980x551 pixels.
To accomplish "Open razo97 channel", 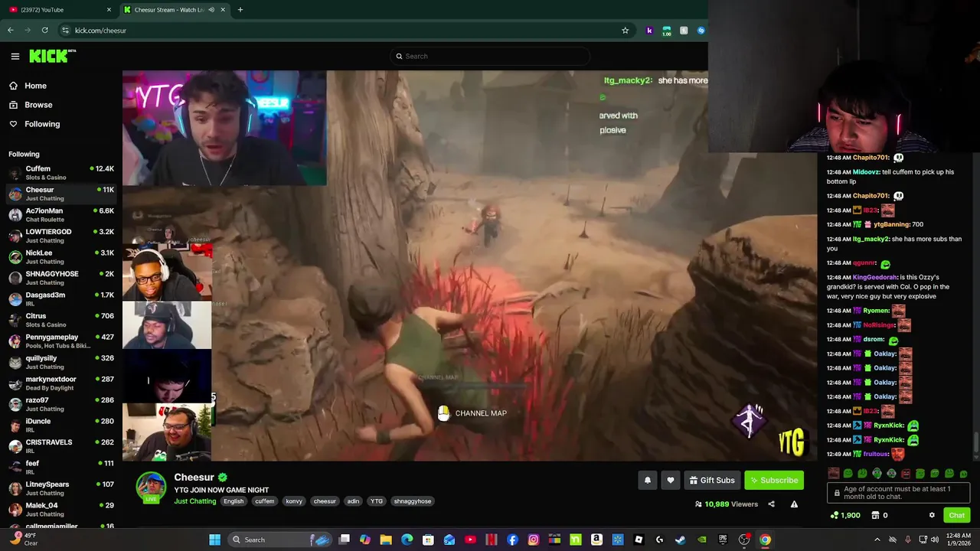I will (x=61, y=404).
